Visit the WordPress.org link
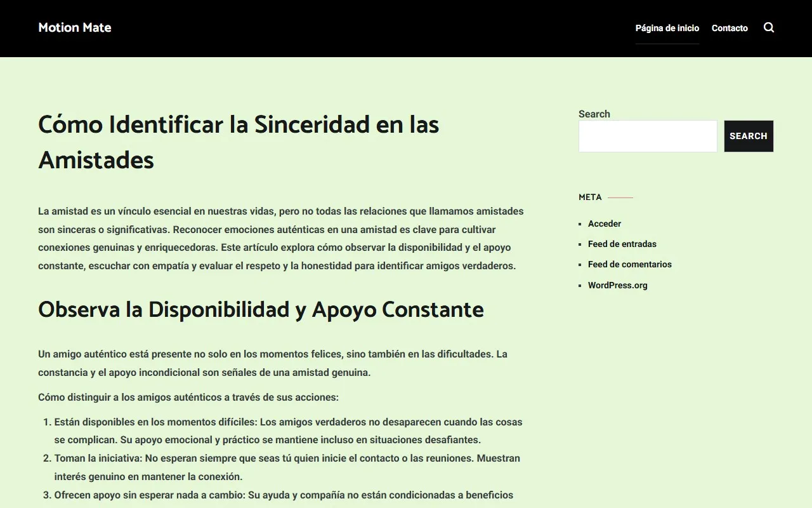The width and height of the screenshot is (812, 508). (x=617, y=285)
